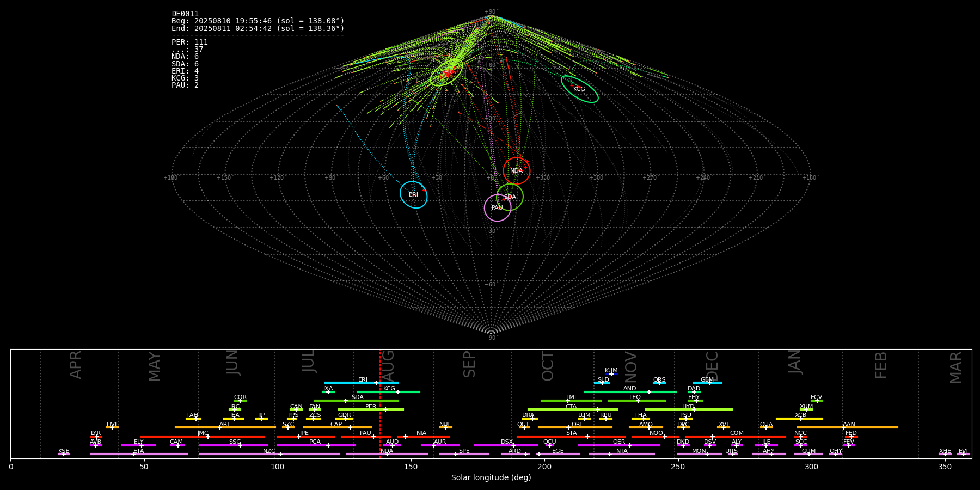Click the ERI: 4 count in legend
980x490 pixels.
pyautogui.click(x=185, y=71)
